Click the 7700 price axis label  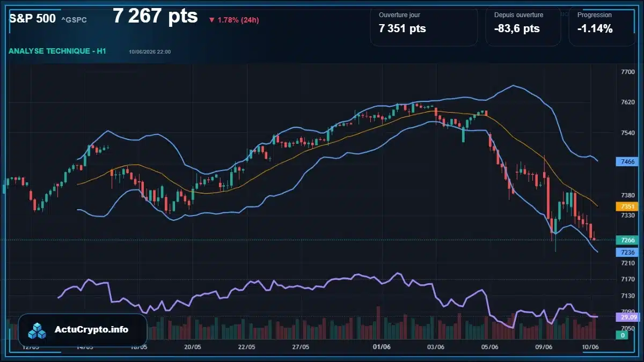coord(627,71)
